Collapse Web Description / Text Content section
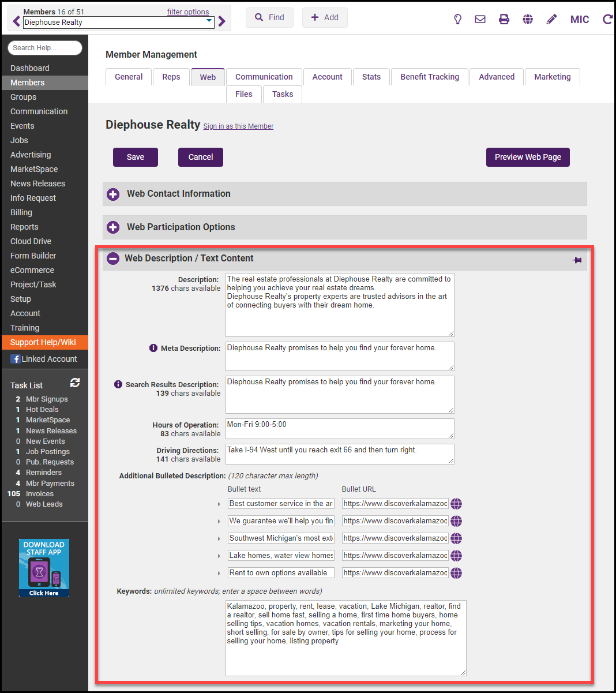 tap(113, 259)
